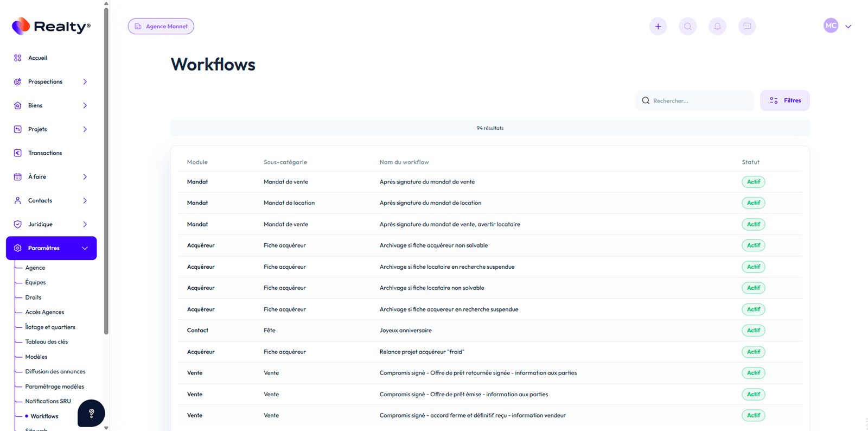The image size is (868, 431).
Task: Click the MC user avatar
Action: [831, 26]
